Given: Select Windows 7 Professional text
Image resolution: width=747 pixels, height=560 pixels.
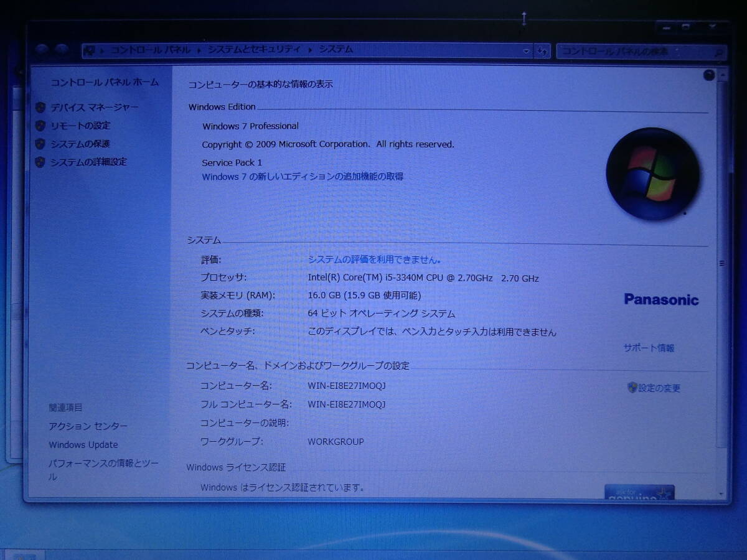Looking at the screenshot, I should click(250, 126).
